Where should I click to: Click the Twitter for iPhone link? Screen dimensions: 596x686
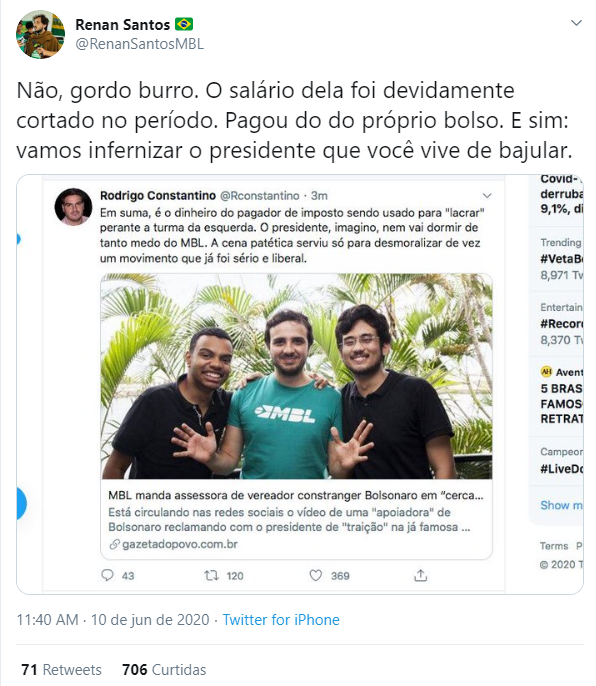[281, 620]
